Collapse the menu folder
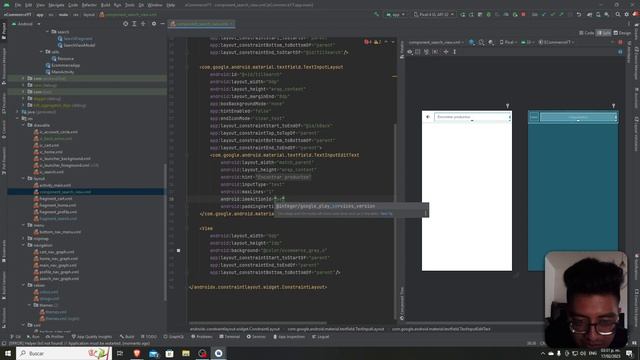Image resolution: width=640 pixels, height=360 pixels. pos(24,225)
